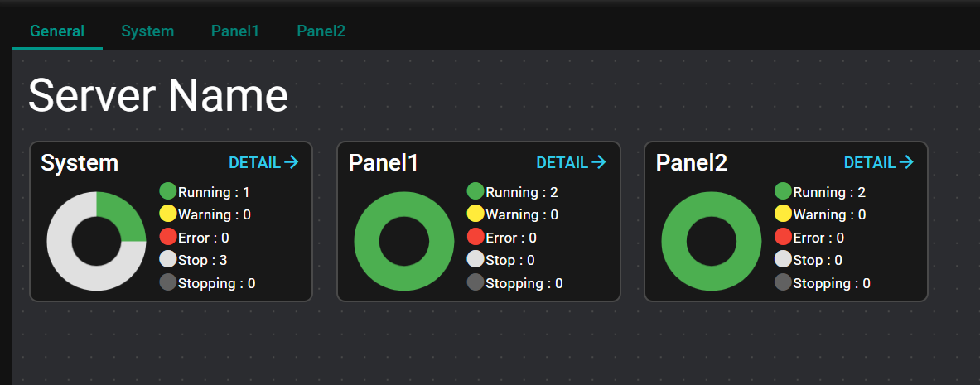Open the Panel1 tab
980x385 pixels.
tap(235, 31)
